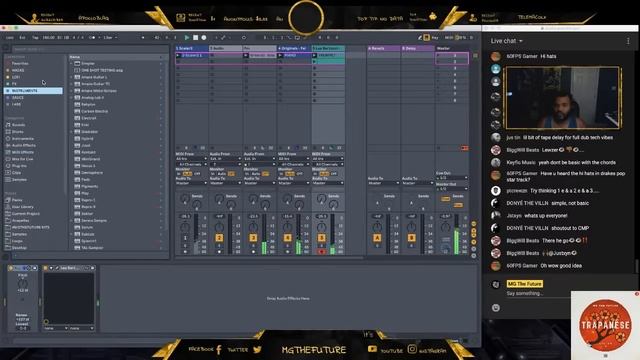This screenshot has width=640, height=360.
Task: Select INSTRUMENTS collection in browser
Action: tap(33, 91)
